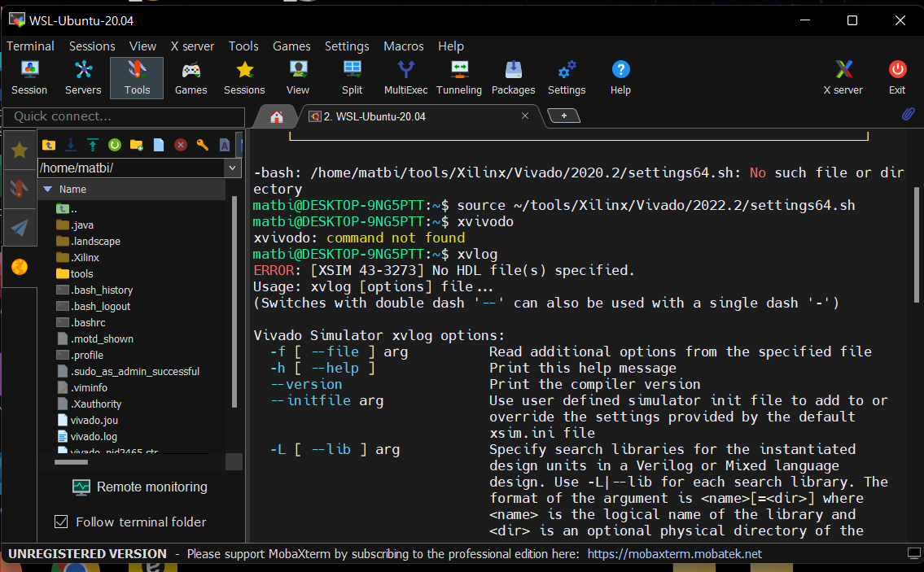Click the Name column sort arrow
Image resolution: width=924 pixels, height=572 pixels.
click(x=47, y=189)
